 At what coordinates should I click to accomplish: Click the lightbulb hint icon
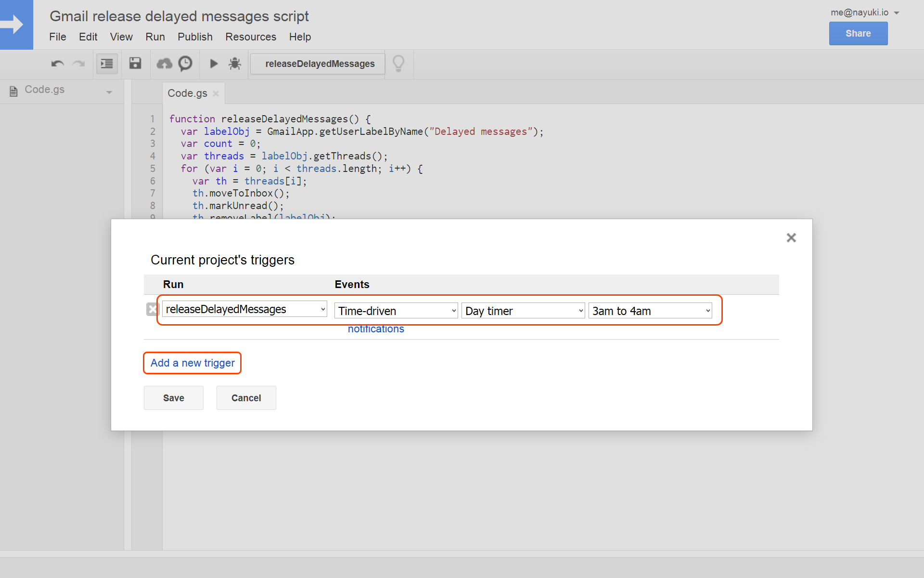pos(398,63)
